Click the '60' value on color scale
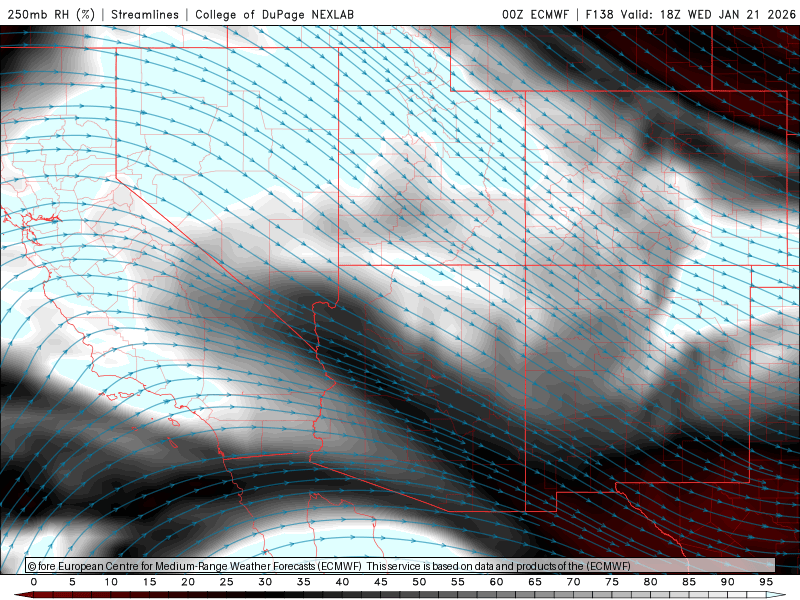 [x=496, y=582]
